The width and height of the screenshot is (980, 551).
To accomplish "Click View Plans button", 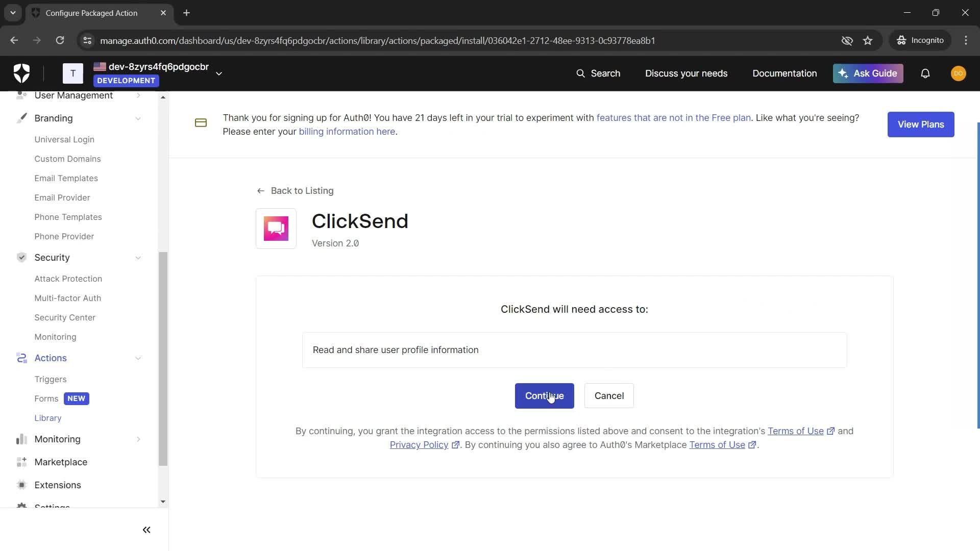I will (921, 124).
